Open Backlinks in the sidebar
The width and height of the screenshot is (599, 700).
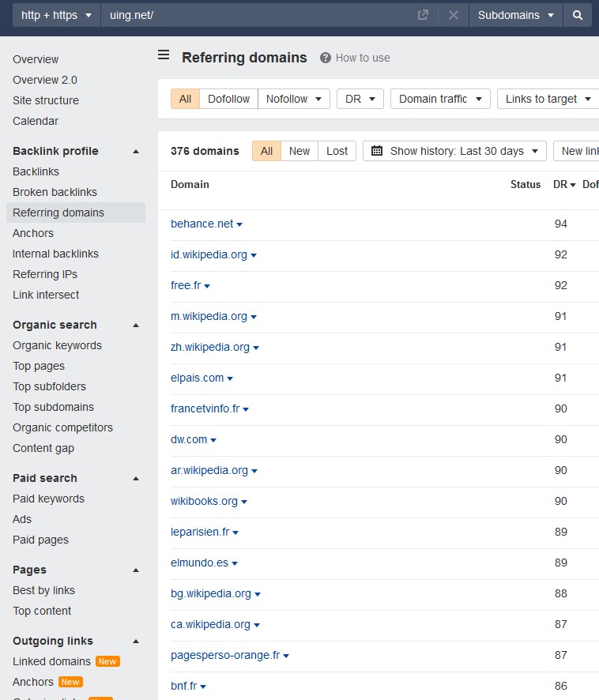click(x=36, y=171)
